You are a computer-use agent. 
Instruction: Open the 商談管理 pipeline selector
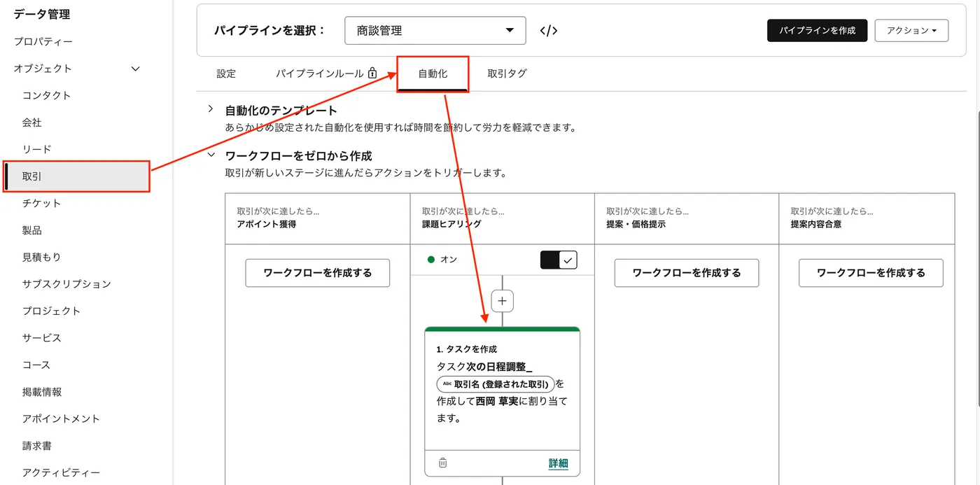[435, 30]
